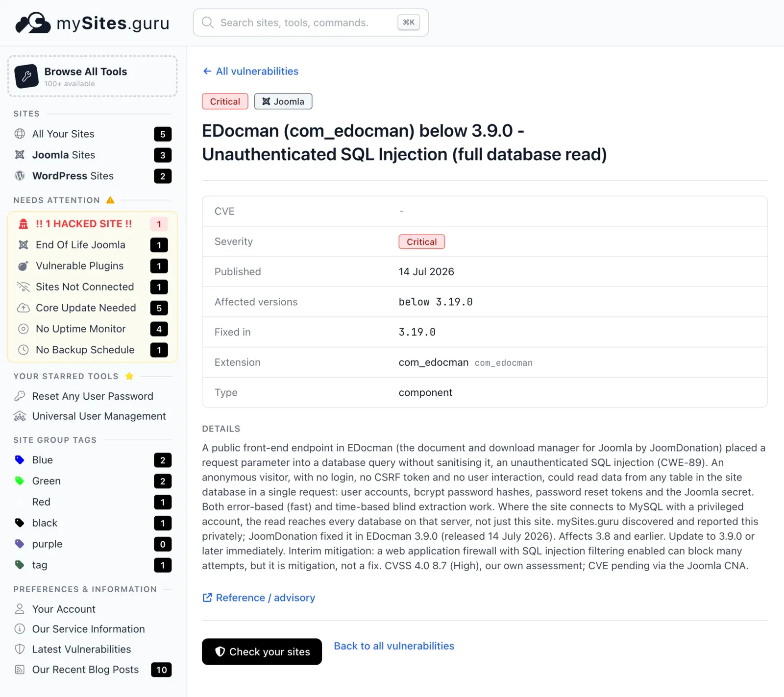Click the info icon beside Our Service Information

pos(20,629)
